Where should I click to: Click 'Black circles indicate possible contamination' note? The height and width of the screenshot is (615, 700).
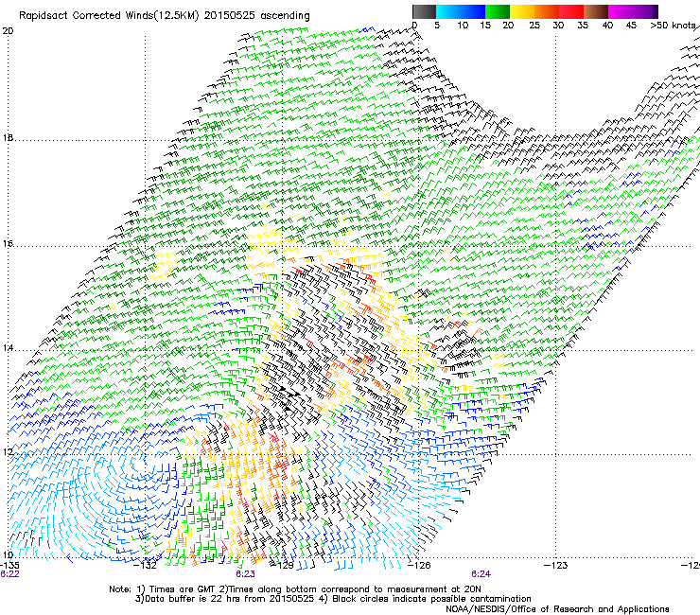431,599
